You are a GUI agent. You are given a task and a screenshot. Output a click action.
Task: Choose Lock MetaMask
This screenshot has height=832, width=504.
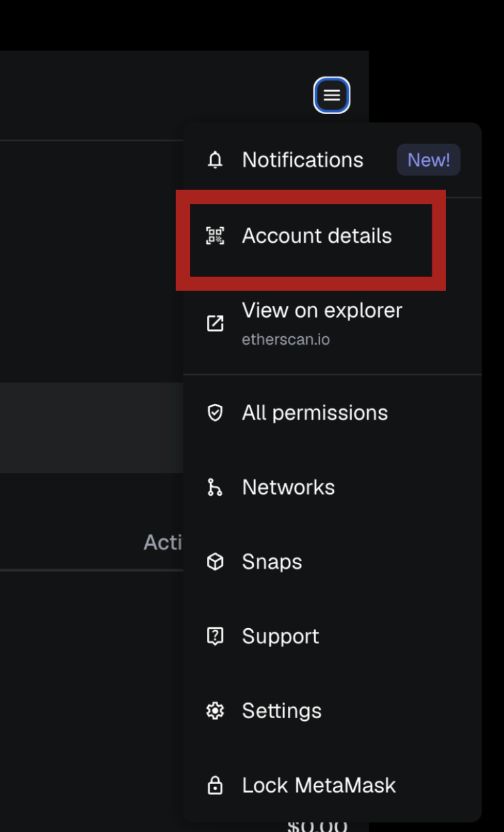click(x=319, y=785)
